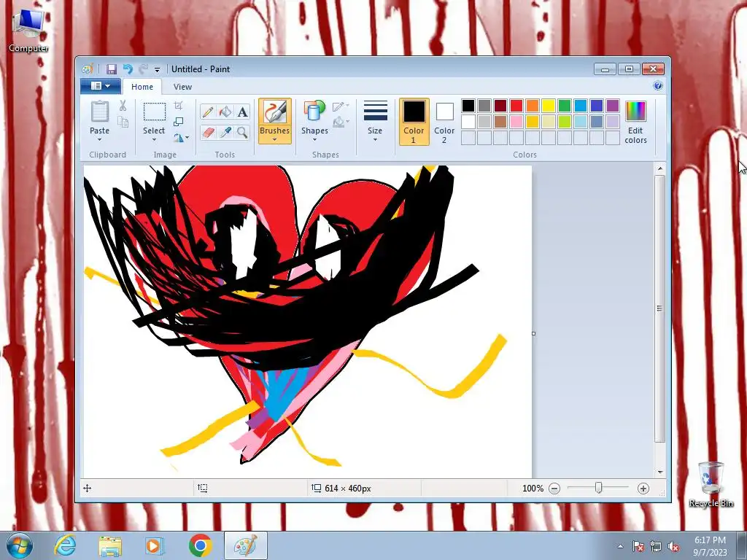Open the Size line thickness dropdown

375,122
